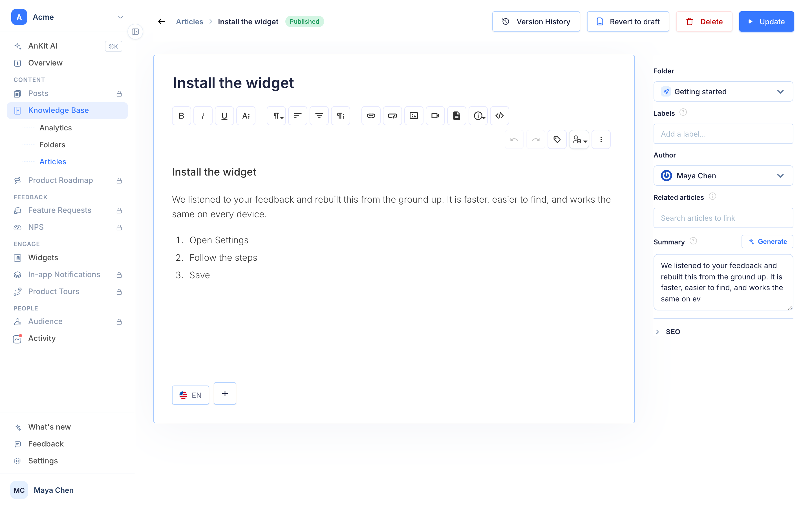Viewport: 812px width, 508px height.
Task: Open the Maya Chen author dropdown
Action: [723, 175]
